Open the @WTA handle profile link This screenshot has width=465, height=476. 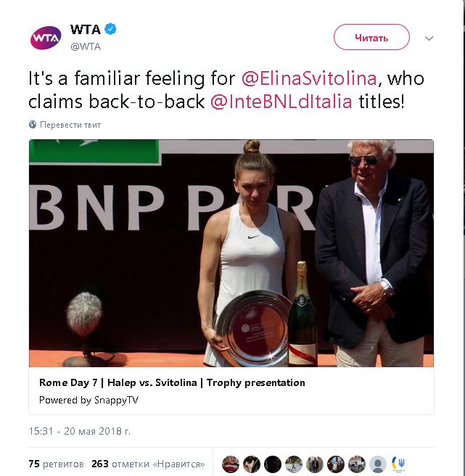(x=86, y=46)
